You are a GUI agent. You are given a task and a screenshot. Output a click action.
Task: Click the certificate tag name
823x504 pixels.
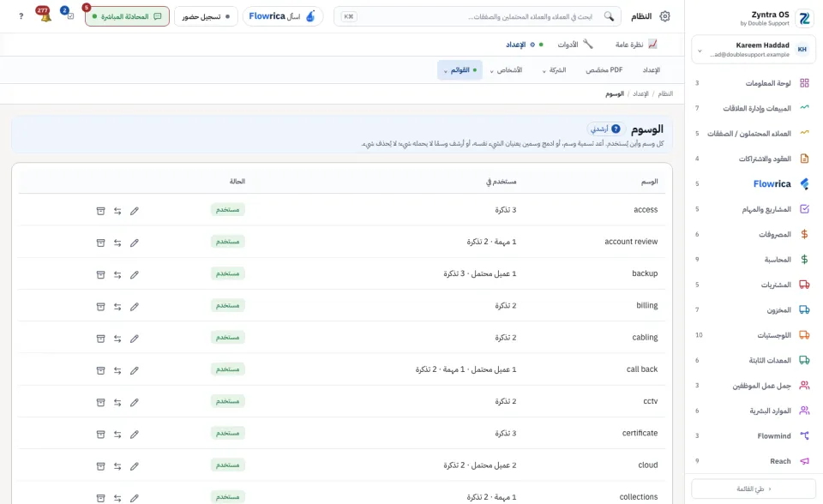pos(640,433)
